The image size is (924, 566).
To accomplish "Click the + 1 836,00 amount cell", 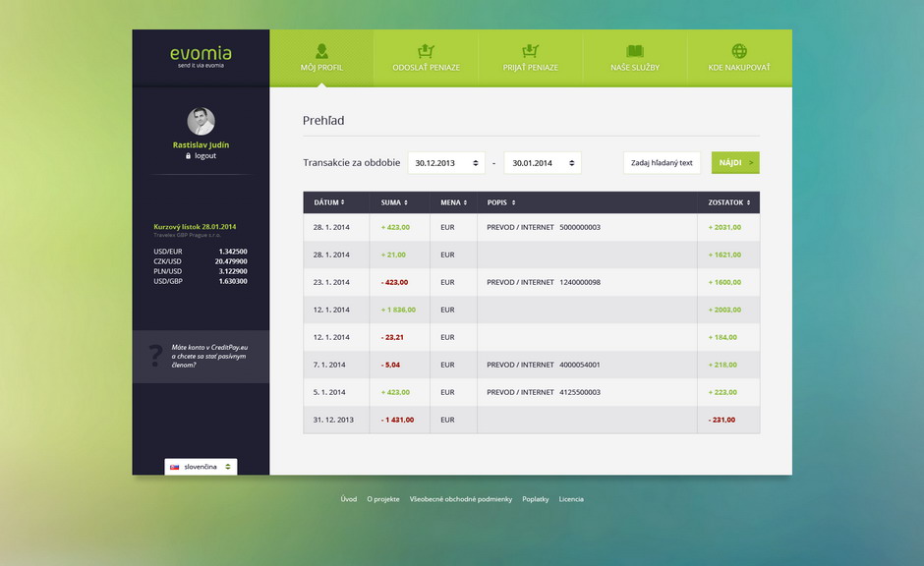I will (x=398, y=310).
